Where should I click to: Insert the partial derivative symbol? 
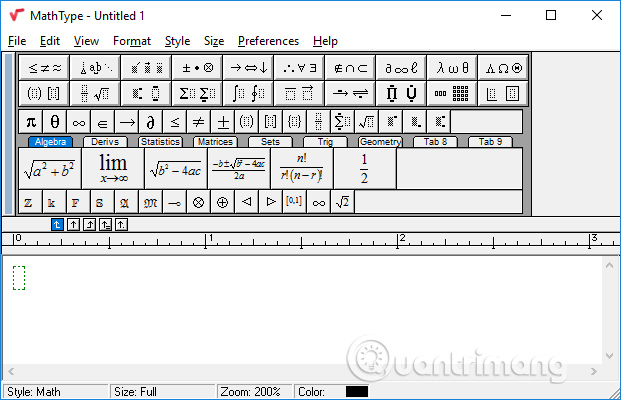[150, 122]
